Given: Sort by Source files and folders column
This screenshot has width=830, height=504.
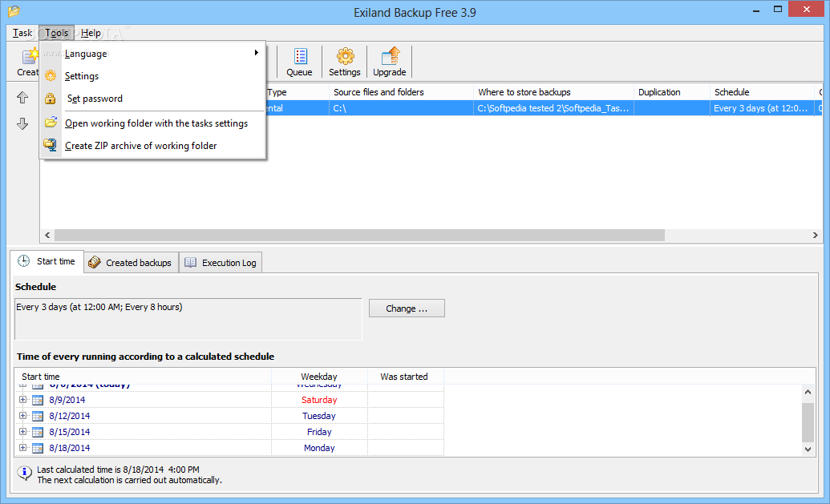Looking at the screenshot, I should [401, 92].
